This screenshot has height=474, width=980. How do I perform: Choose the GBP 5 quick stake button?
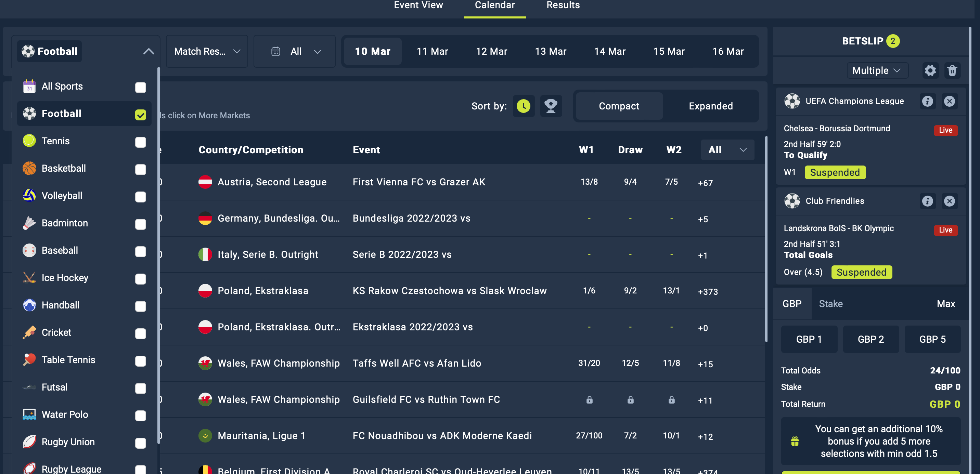pyautogui.click(x=932, y=339)
